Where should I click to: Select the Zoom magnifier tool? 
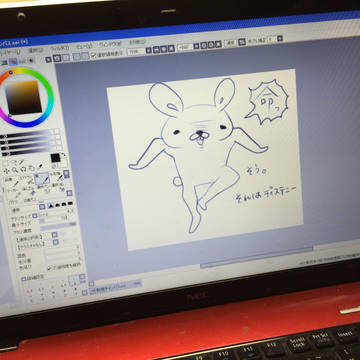tap(14, 170)
